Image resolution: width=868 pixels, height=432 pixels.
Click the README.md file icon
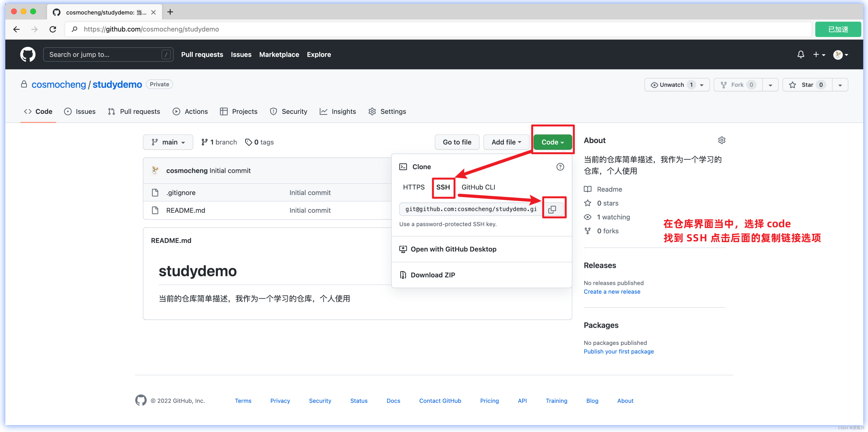click(x=155, y=210)
